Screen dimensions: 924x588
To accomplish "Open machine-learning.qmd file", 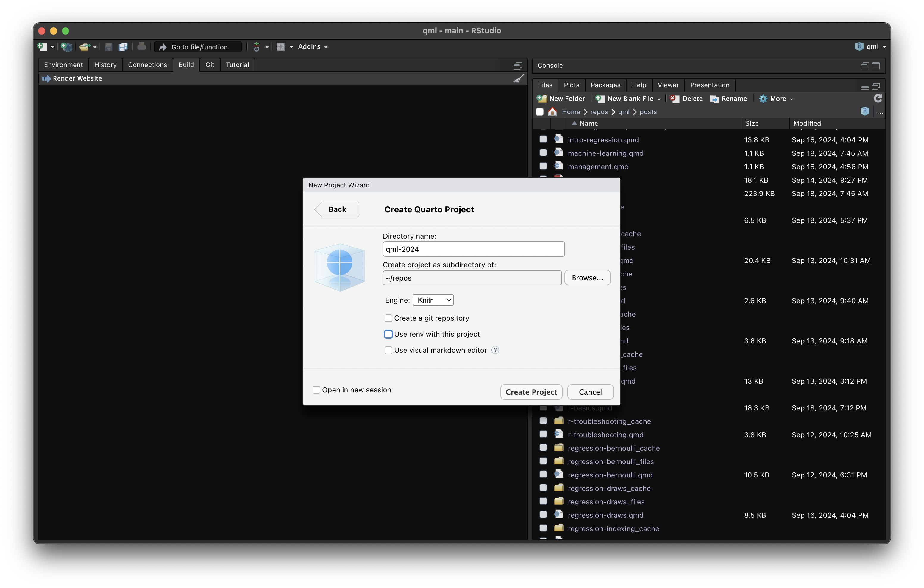I will 605,153.
